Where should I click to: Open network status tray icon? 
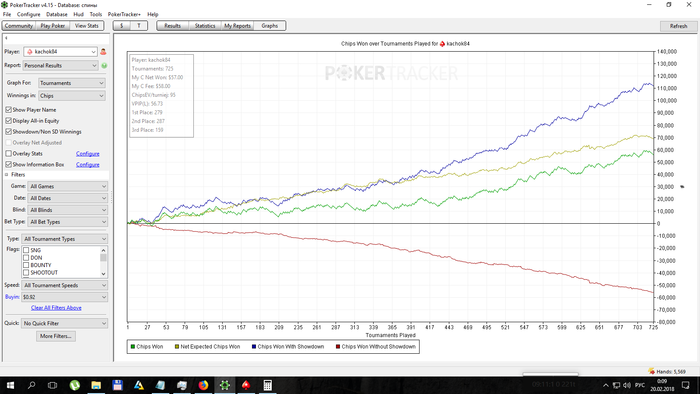click(617, 386)
